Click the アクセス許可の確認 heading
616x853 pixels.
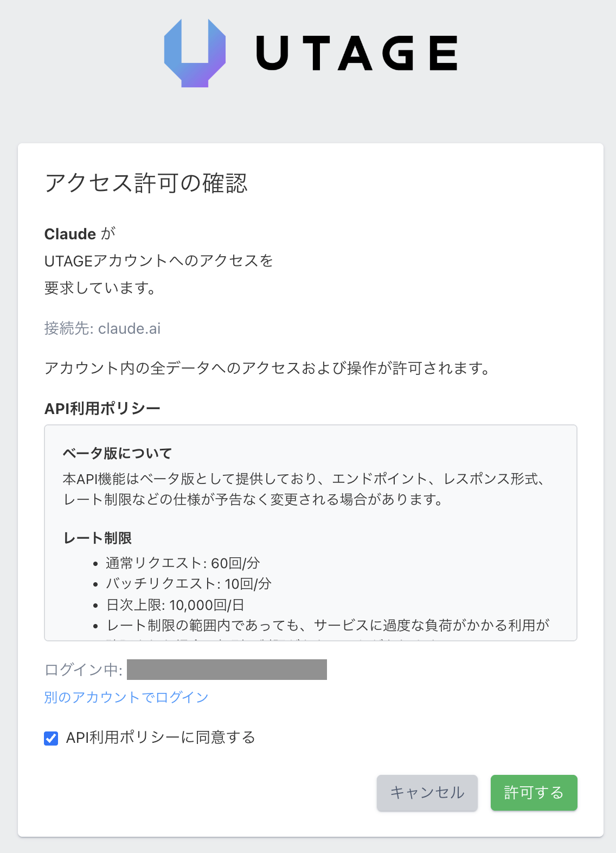(x=146, y=183)
